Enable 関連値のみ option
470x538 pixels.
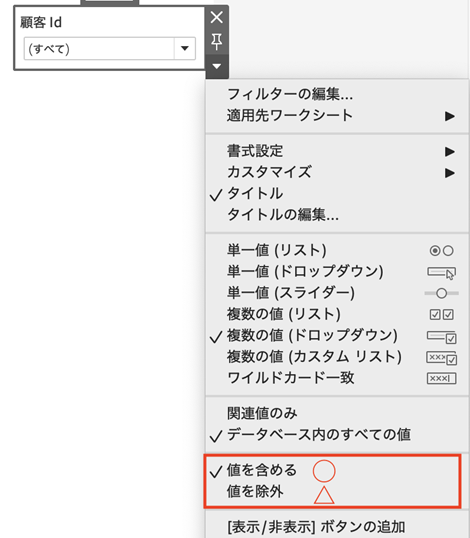[262, 413]
